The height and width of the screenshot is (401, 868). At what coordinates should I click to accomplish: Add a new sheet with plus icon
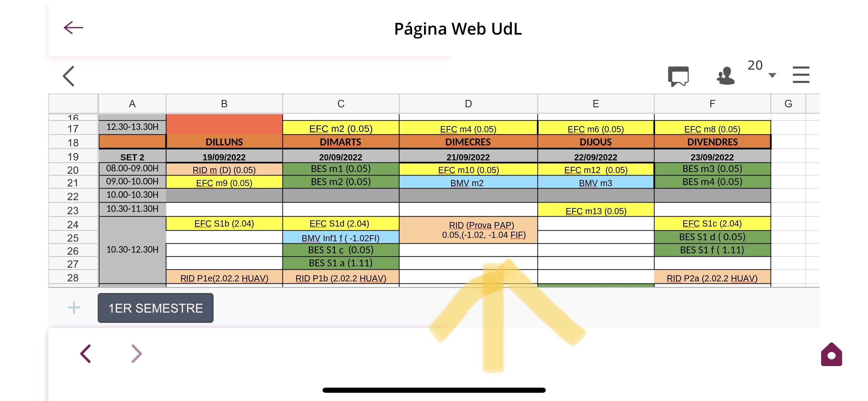click(x=74, y=307)
